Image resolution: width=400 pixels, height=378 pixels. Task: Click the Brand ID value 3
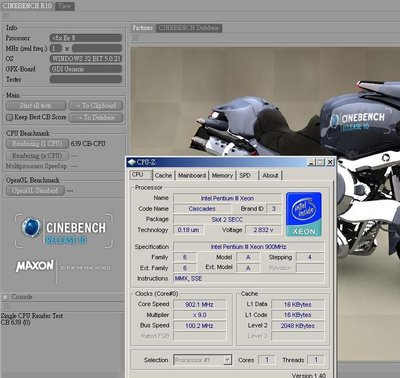click(x=274, y=209)
